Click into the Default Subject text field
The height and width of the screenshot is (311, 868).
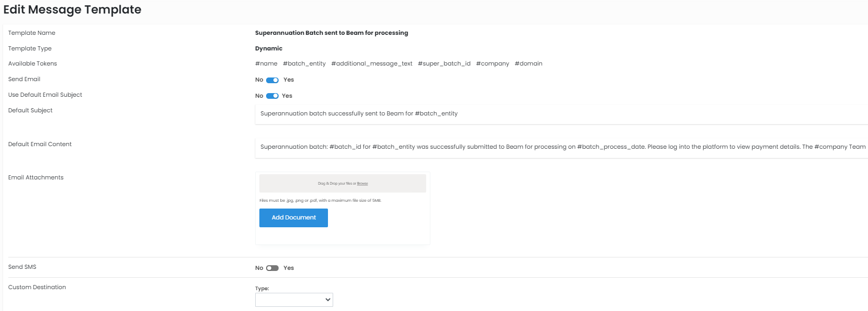[560, 114]
